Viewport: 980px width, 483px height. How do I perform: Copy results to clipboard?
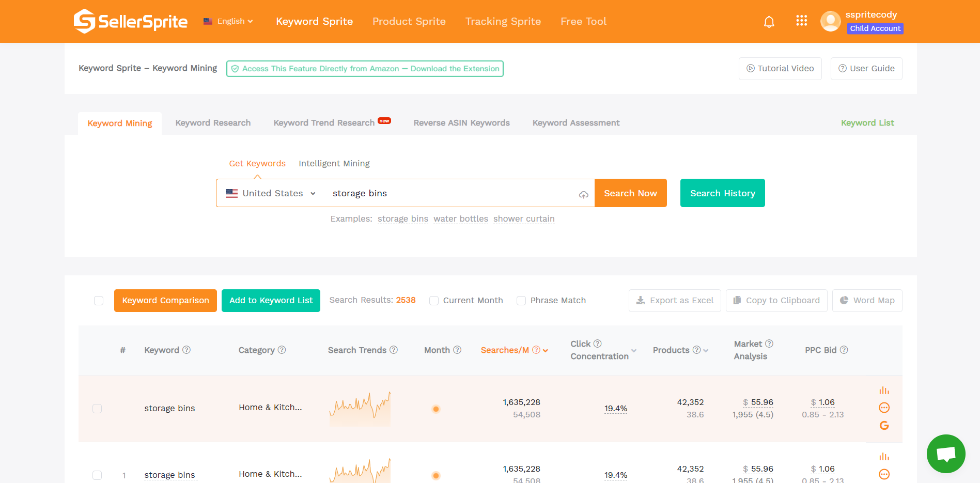(776, 301)
